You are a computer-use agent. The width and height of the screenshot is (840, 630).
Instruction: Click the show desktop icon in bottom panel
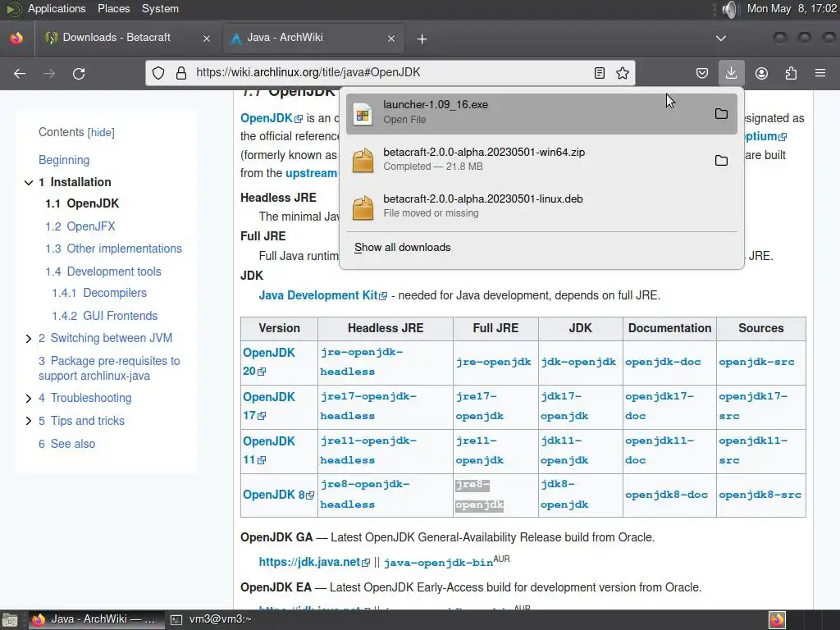[9, 620]
